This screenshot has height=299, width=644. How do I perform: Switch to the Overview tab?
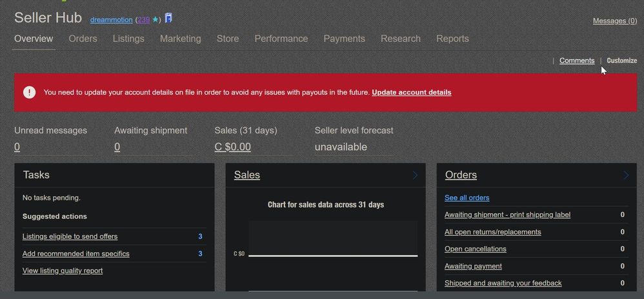pyautogui.click(x=34, y=39)
